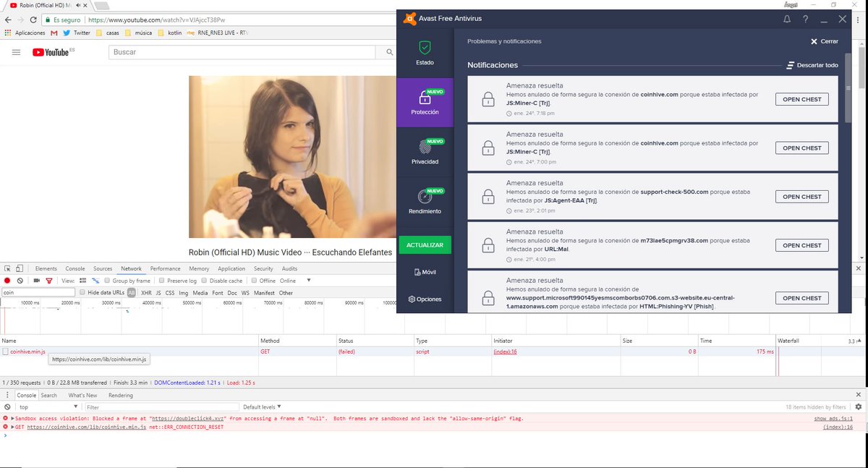Open the Online throttling dropdown
This screenshot has width=868, height=468.
[x=295, y=281]
